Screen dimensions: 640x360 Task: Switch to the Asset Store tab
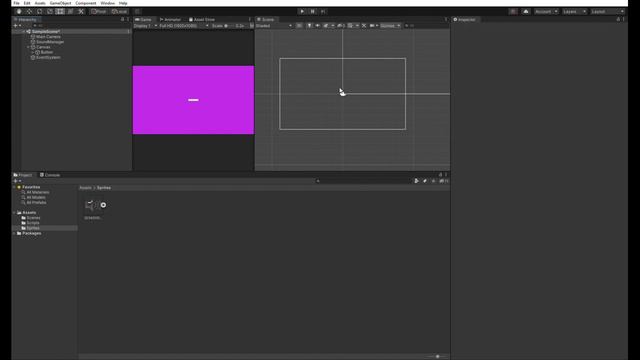click(202, 19)
